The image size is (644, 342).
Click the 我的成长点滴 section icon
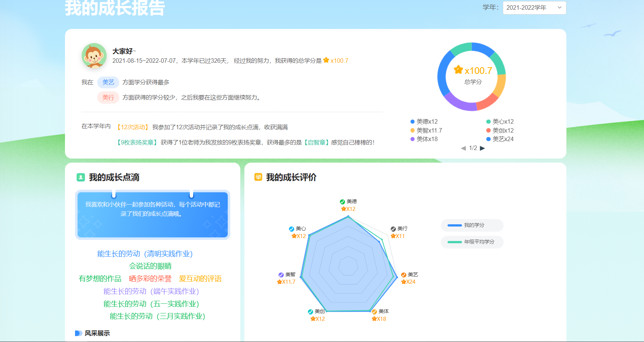tap(81, 177)
